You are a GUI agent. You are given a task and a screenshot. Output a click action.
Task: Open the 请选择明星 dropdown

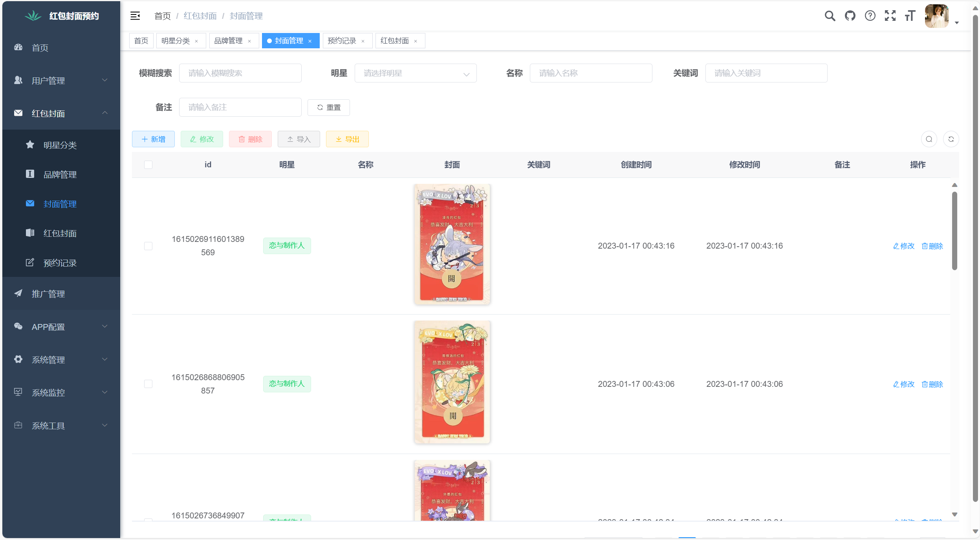416,73
